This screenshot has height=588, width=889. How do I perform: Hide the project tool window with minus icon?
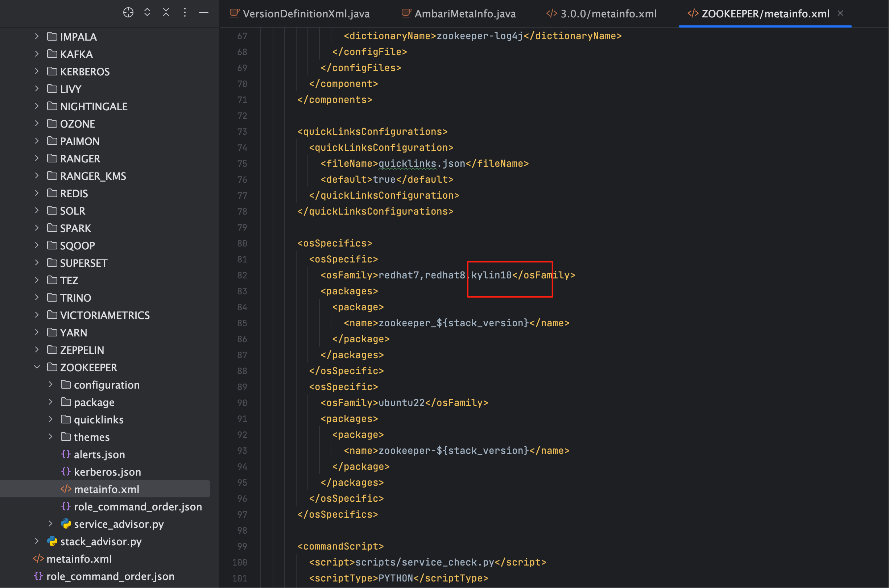click(x=204, y=13)
